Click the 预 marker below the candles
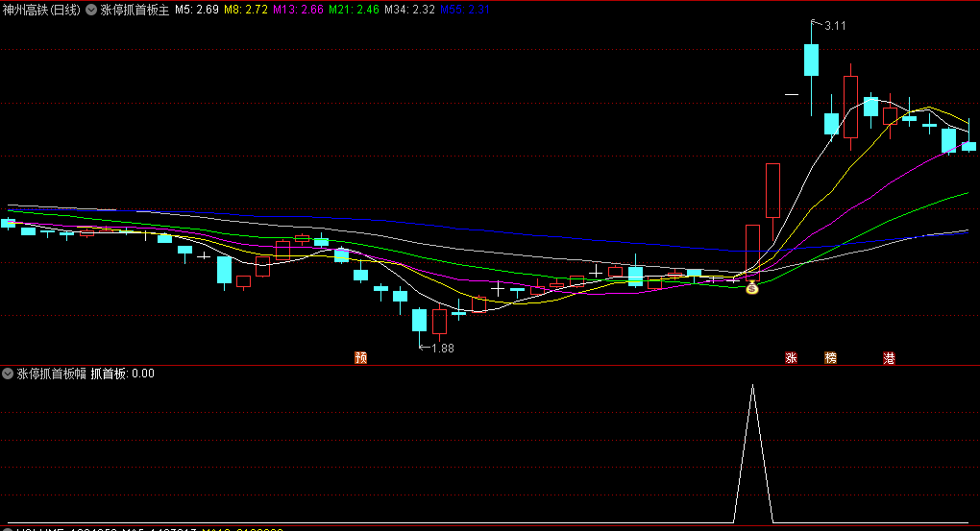 (x=360, y=358)
